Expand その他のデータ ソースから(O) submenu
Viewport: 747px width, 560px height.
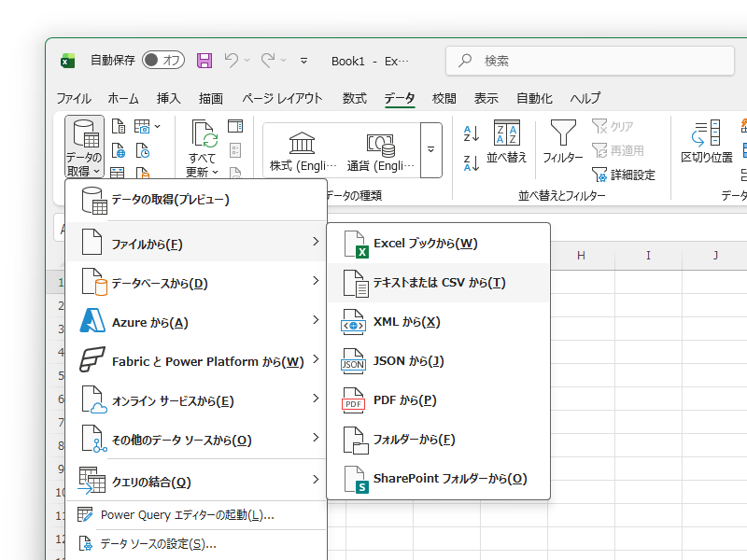click(x=196, y=438)
